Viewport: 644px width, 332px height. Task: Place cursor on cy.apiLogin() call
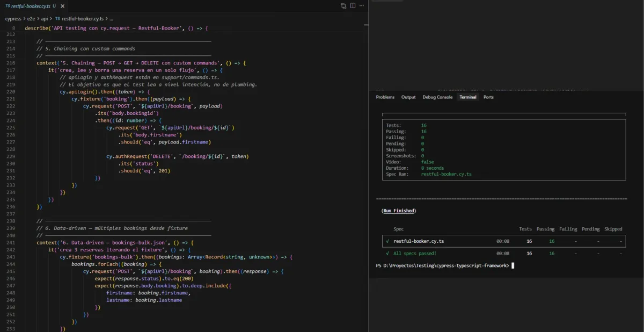coord(104,92)
